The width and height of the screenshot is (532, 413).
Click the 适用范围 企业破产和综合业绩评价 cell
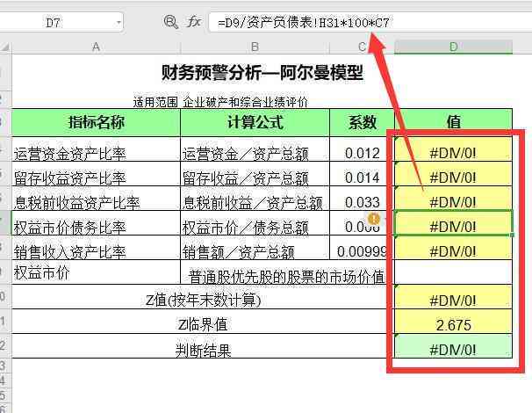click(x=220, y=102)
